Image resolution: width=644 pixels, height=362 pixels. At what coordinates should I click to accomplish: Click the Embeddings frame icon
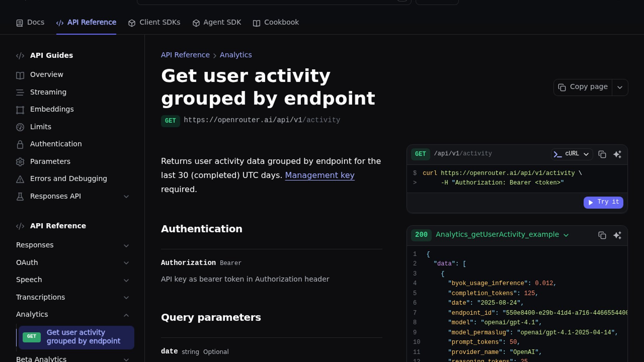[x=20, y=110]
